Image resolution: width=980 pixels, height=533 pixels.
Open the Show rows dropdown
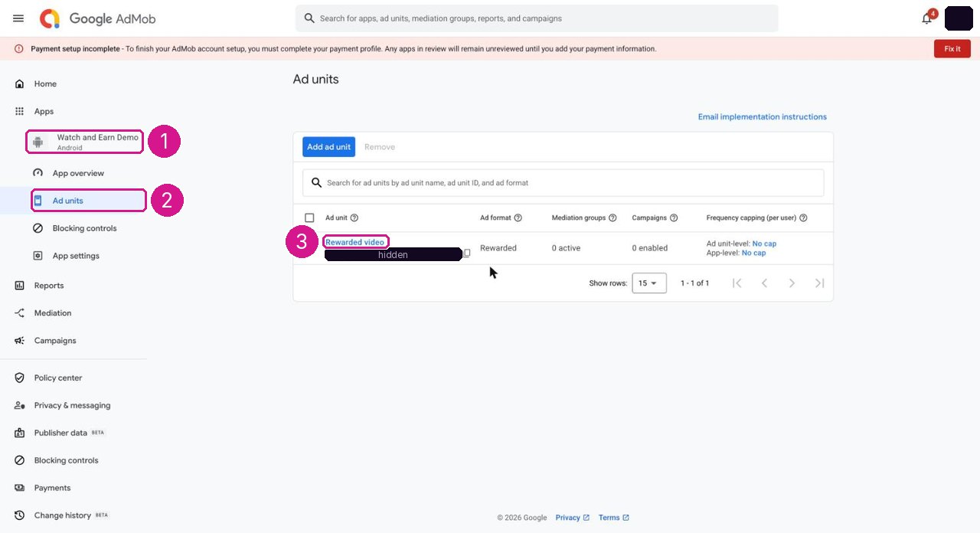pos(649,283)
